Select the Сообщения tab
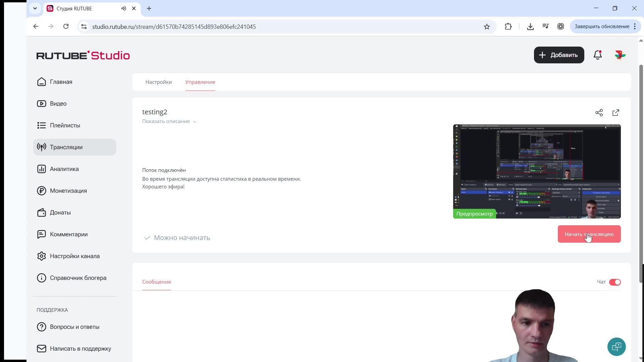This screenshot has height=362, width=644. coord(157,282)
